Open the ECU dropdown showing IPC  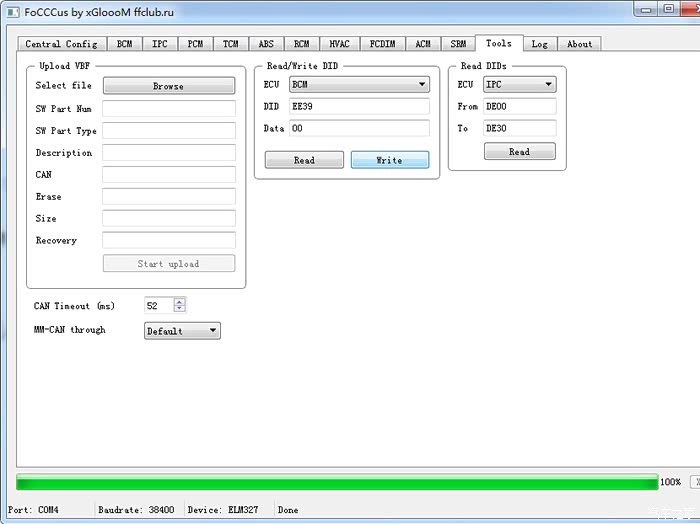(519, 85)
